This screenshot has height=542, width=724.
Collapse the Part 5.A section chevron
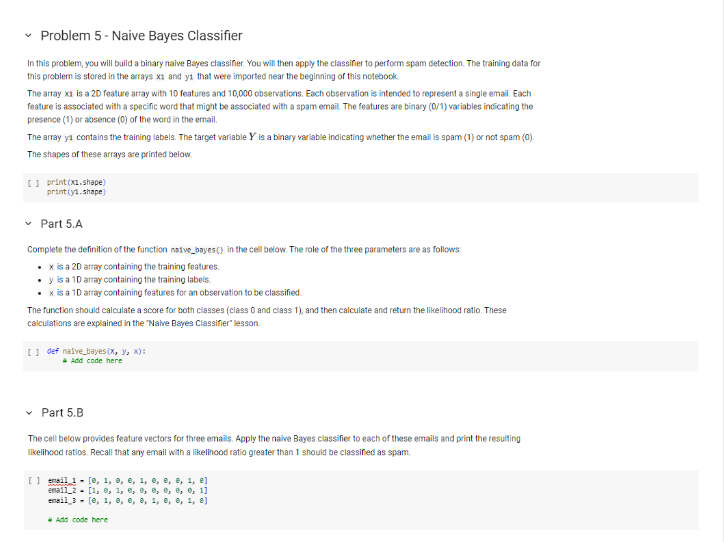pos(29,224)
